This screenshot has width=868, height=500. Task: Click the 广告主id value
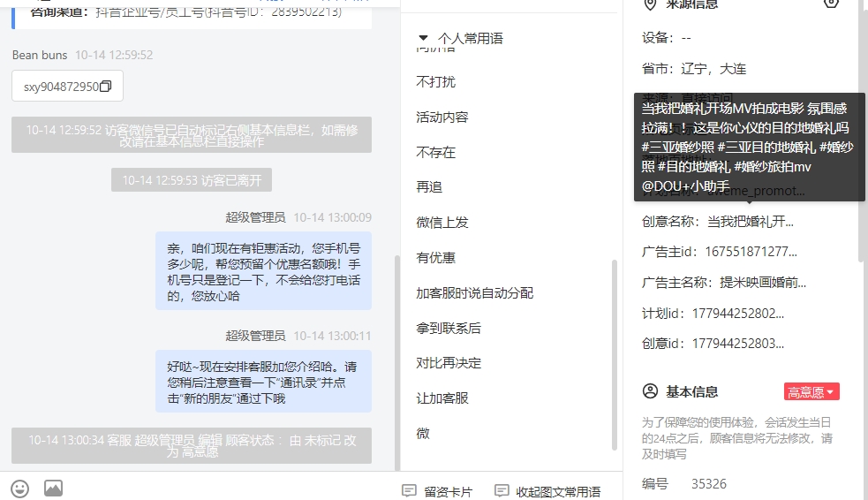click(751, 252)
